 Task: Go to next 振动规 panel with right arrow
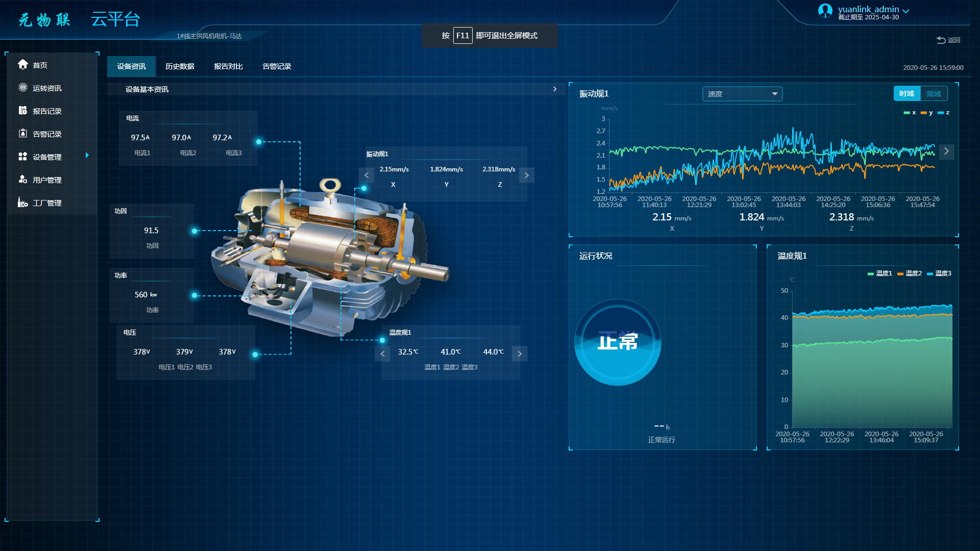point(527,176)
